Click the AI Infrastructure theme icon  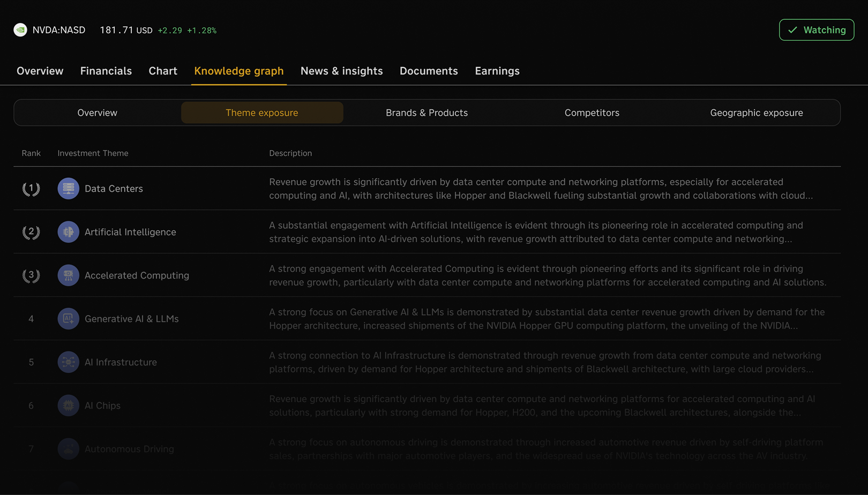pyautogui.click(x=68, y=362)
